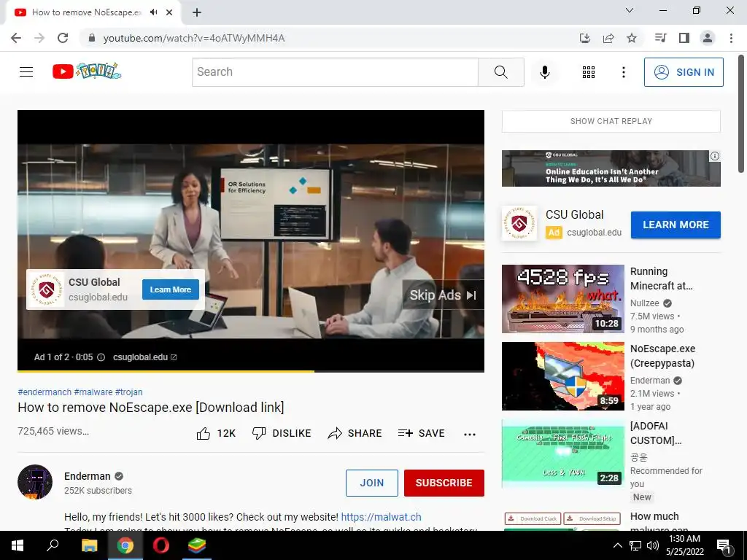The image size is (747, 560).
Task: Save video to a playlist
Action: tap(422, 433)
